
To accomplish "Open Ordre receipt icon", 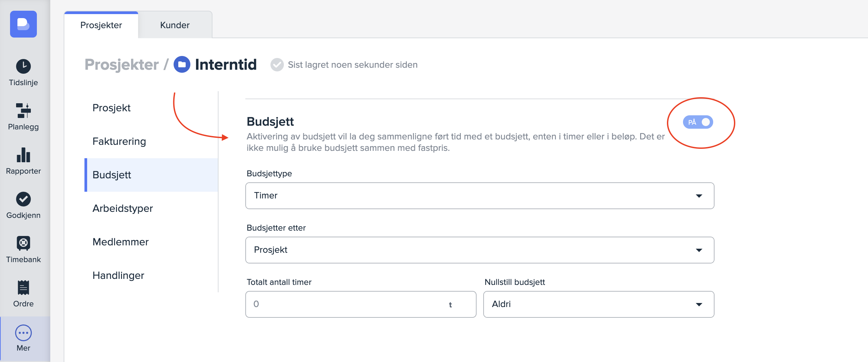I will tap(23, 288).
